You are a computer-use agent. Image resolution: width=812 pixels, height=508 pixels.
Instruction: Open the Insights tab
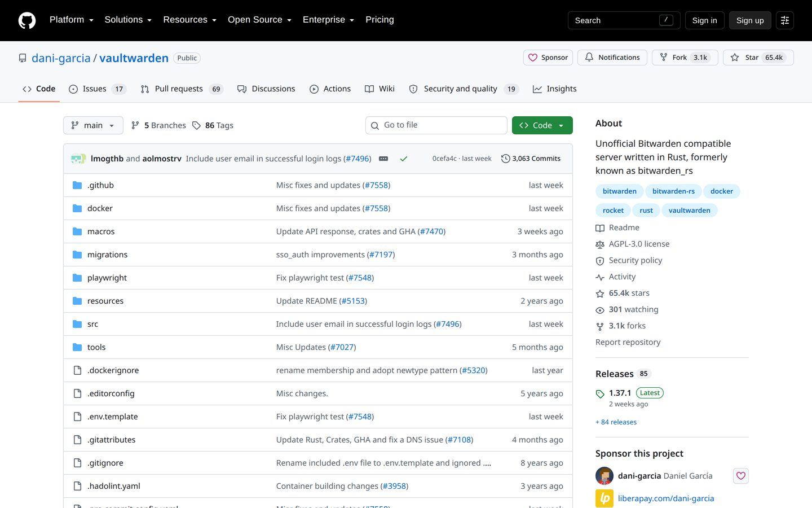point(555,89)
